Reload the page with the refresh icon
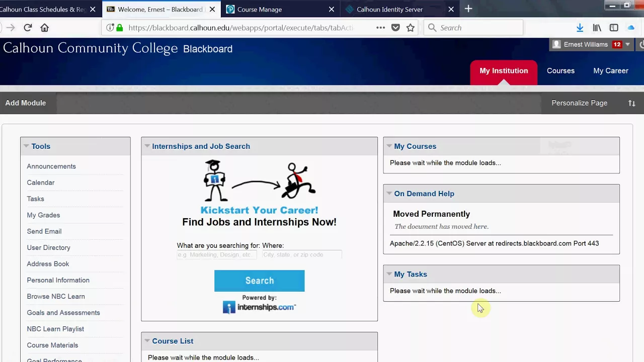 28,28
